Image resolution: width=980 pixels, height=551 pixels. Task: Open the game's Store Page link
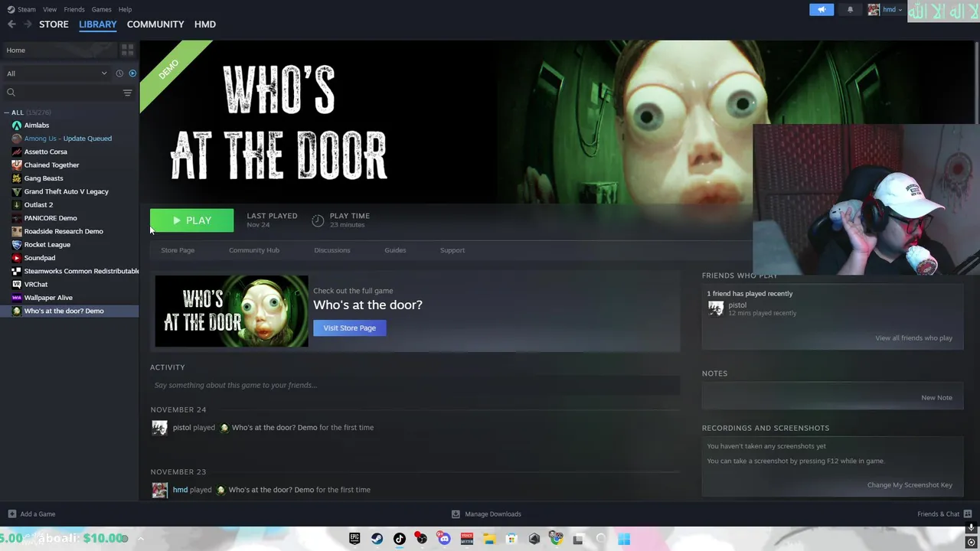click(178, 250)
